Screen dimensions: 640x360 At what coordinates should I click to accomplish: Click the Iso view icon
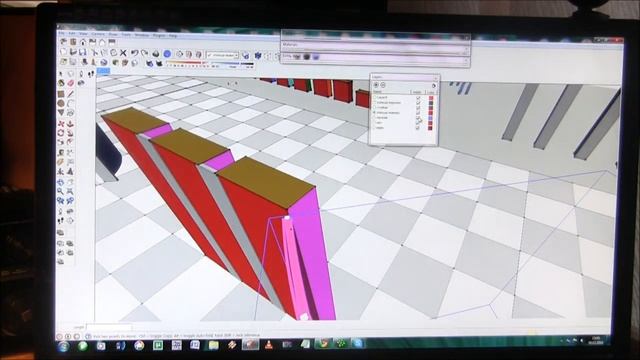tap(64, 42)
